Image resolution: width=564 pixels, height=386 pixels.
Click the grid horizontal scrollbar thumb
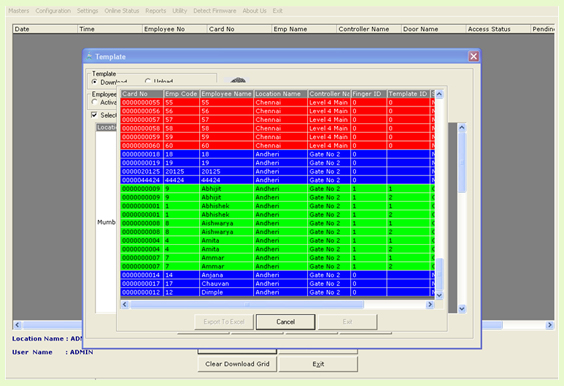click(247, 305)
